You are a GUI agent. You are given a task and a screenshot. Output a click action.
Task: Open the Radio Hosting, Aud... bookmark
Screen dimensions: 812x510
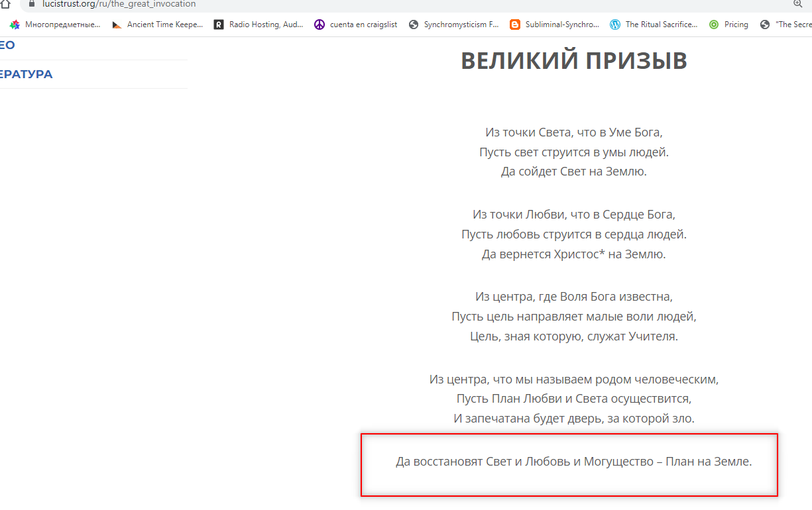pyautogui.click(x=259, y=25)
